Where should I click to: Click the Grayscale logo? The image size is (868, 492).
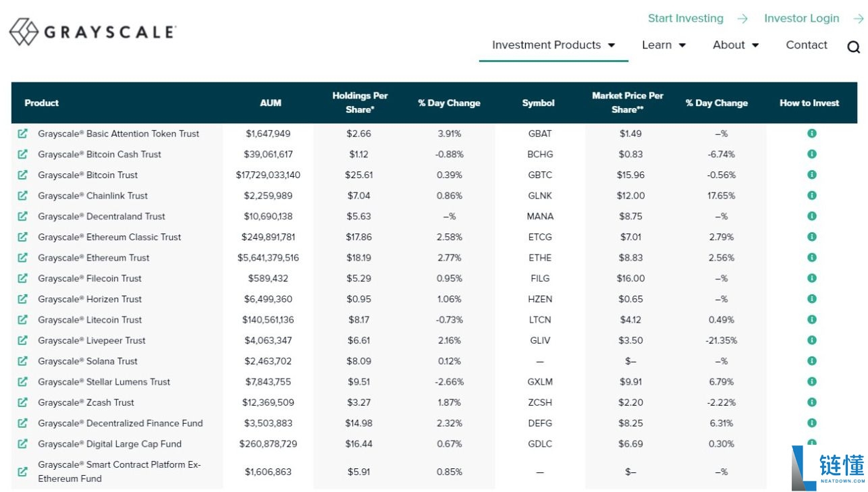click(x=92, y=32)
